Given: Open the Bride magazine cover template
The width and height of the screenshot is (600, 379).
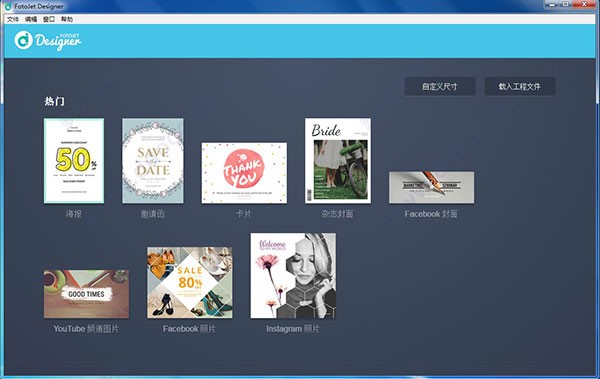Looking at the screenshot, I should coord(338,161).
